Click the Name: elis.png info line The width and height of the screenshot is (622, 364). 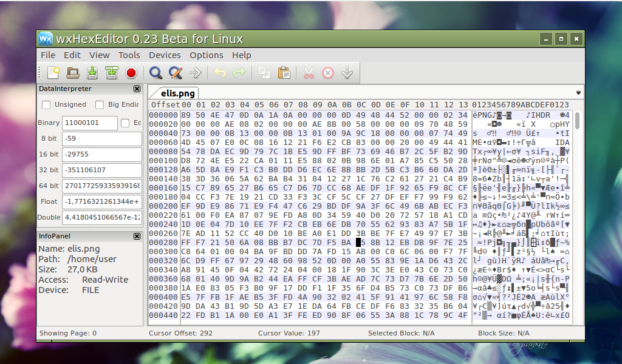(x=69, y=249)
